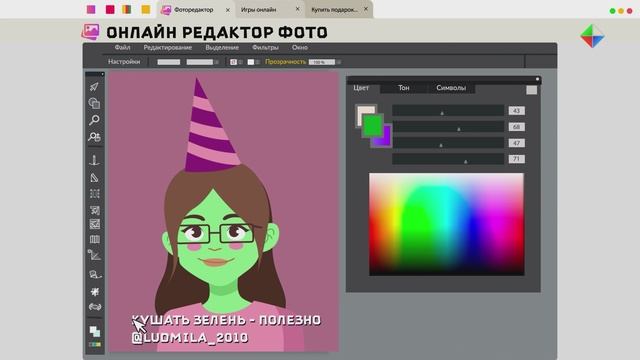640x360 pixels.
Task: Click the gray square button in color panel
Action: pyautogui.click(x=531, y=90)
